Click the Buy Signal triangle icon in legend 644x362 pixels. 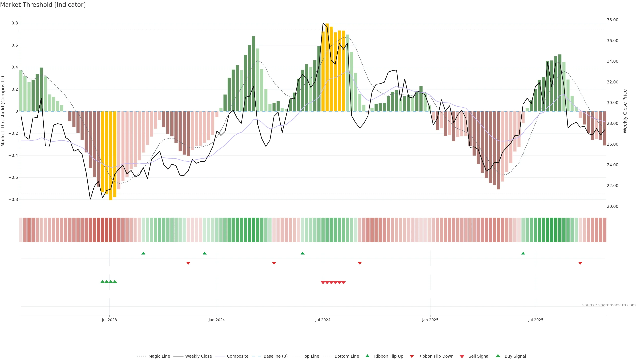pyautogui.click(x=498, y=356)
